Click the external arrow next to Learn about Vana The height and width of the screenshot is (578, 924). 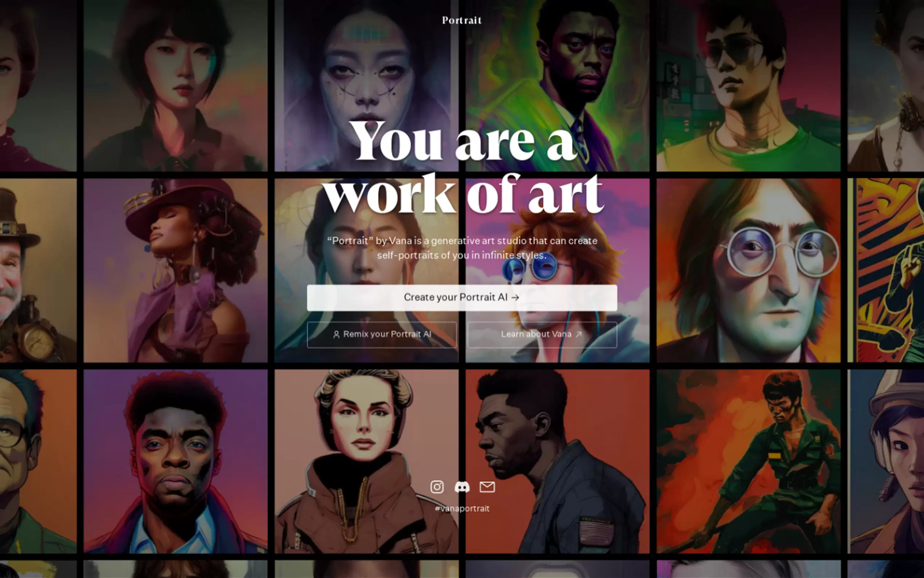579,334
